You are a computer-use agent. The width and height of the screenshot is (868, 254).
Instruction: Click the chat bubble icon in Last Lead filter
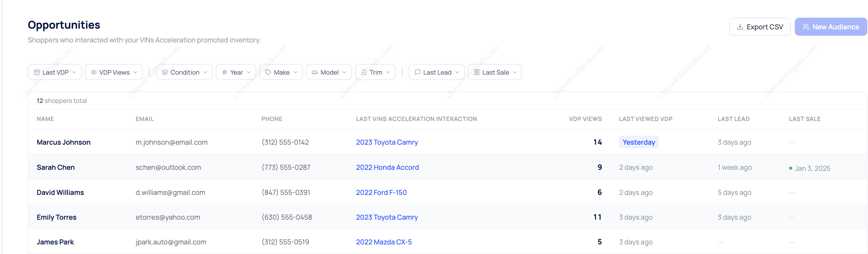point(418,72)
